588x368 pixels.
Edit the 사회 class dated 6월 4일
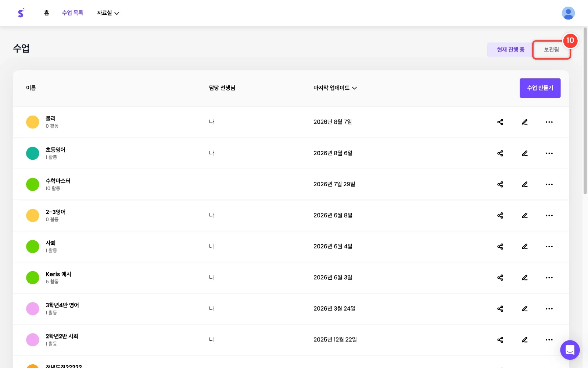[x=525, y=247]
